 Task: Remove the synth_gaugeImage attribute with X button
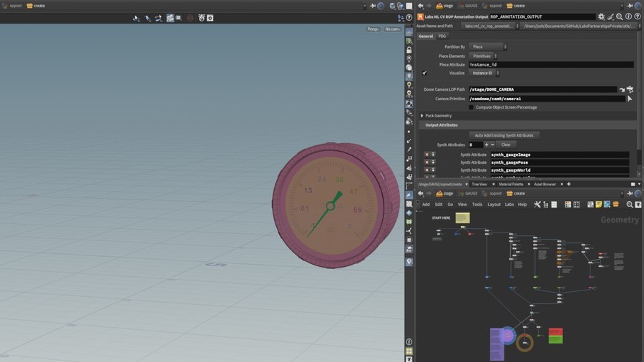[x=426, y=155]
